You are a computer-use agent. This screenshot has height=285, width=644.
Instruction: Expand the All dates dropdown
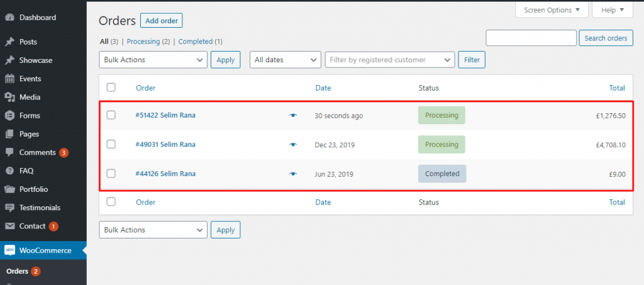(286, 60)
